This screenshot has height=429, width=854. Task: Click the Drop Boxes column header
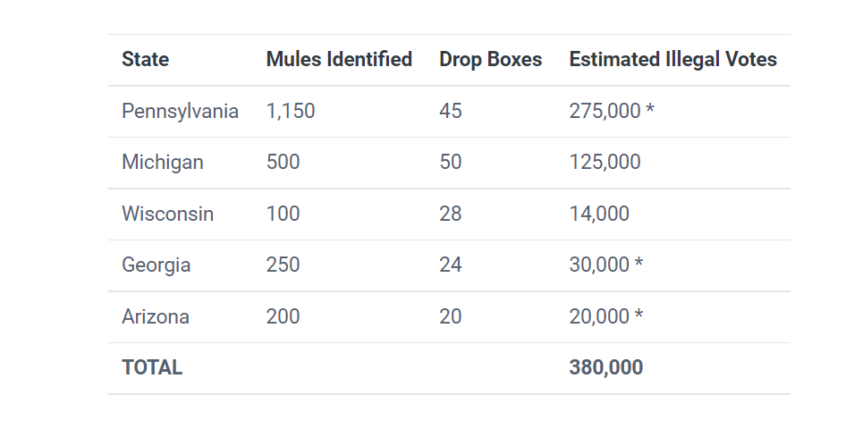tap(490, 60)
